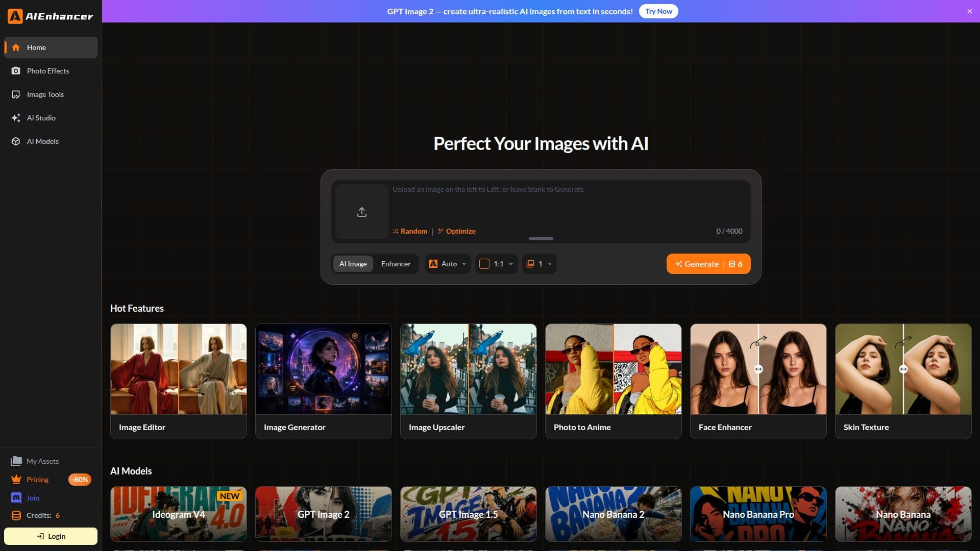
Task: Open the Image Editor feature card
Action: click(x=179, y=381)
